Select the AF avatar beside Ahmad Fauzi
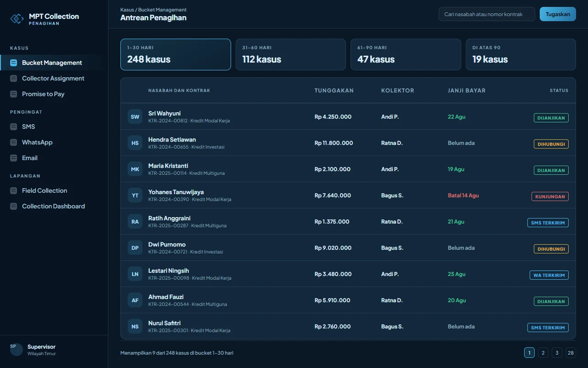This screenshot has width=588, height=368. coord(135,300)
